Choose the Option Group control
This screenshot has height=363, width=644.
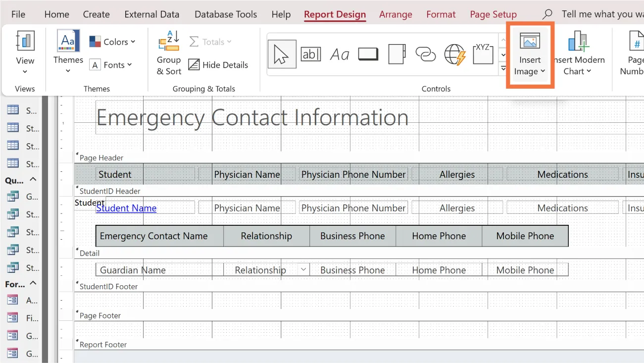point(483,54)
